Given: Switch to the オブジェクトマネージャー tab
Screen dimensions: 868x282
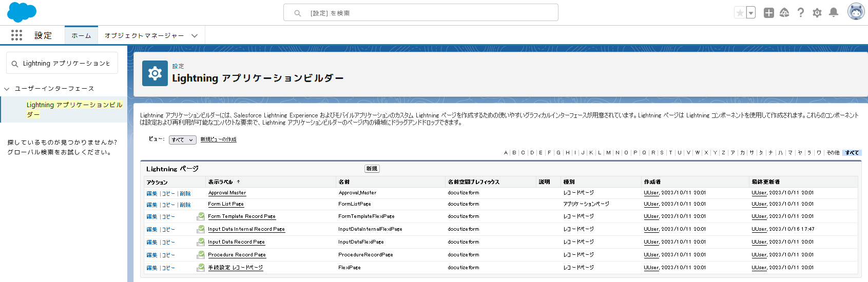Looking at the screenshot, I should pyautogui.click(x=144, y=35).
